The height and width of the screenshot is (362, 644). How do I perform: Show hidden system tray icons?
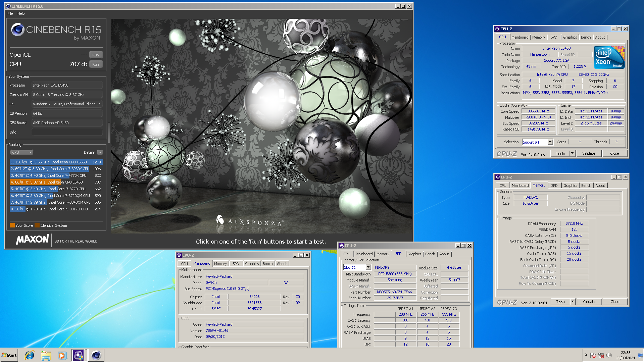[586, 355]
